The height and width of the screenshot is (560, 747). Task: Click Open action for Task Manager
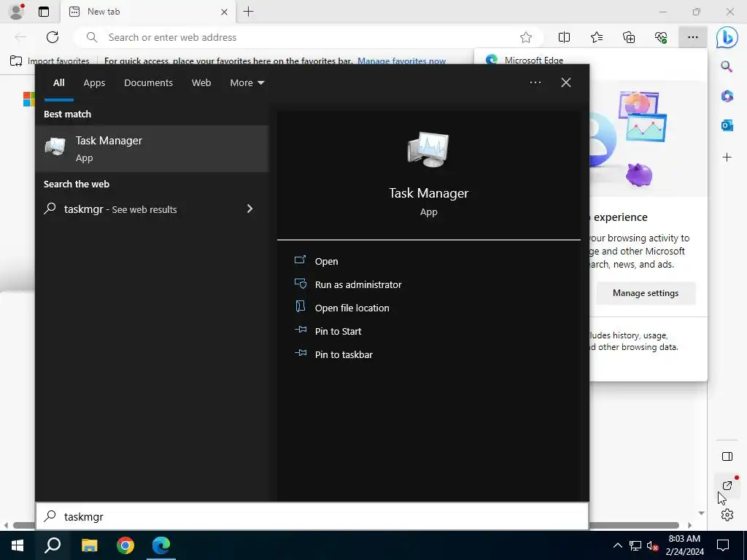[x=326, y=261]
